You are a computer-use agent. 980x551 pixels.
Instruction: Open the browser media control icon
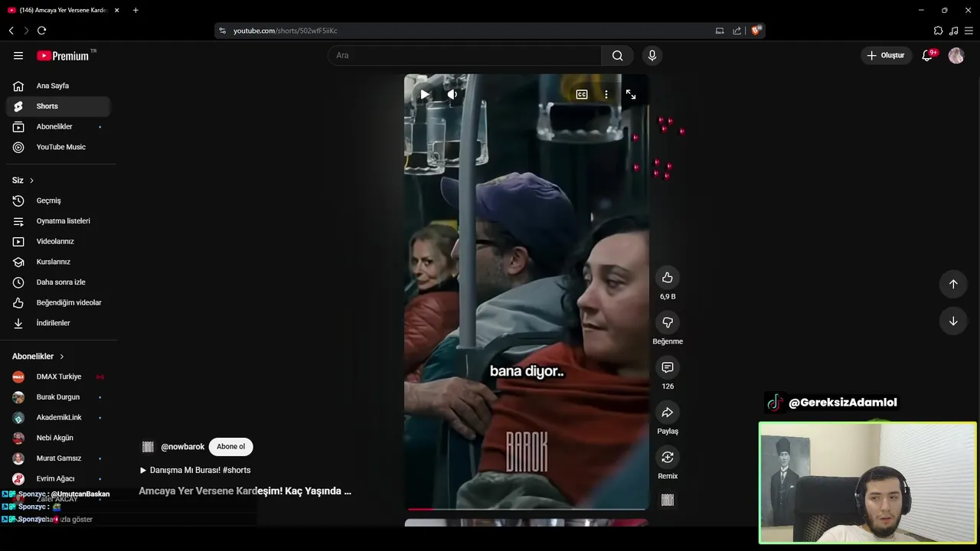pos(953,31)
